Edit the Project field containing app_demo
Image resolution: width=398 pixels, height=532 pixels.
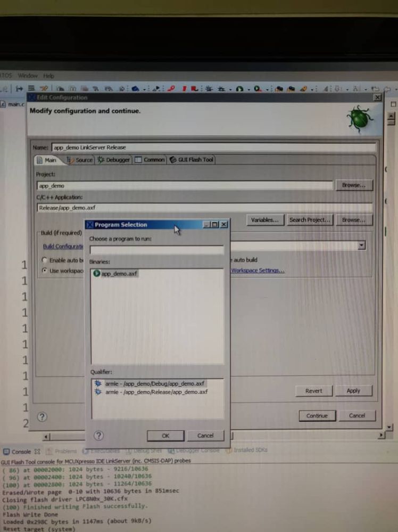tap(185, 186)
